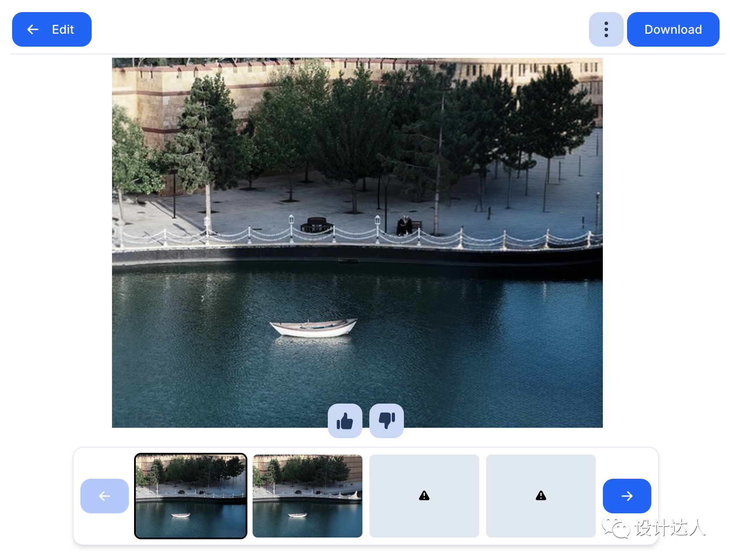Show next thumbnails with right arrow
The width and height of the screenshot is (730, 560).
pyautogui.click(x=627, y=496)
